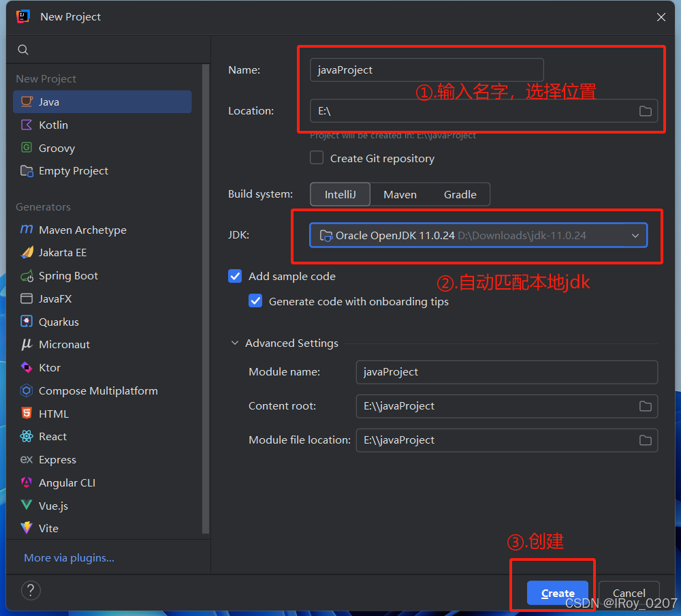Choose the Quarkus generator
This screenshot has height=616, width=681.
[102, 322]
